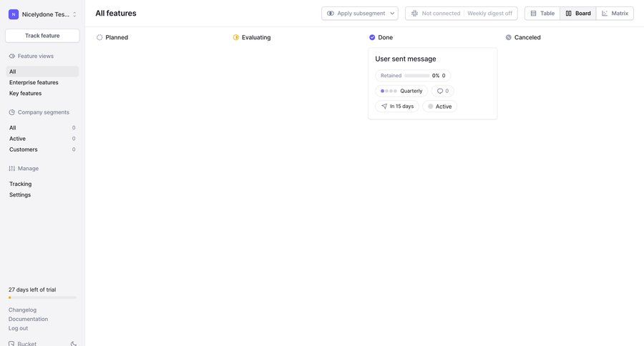Open the User sent message card

click(x=432, y=84)
